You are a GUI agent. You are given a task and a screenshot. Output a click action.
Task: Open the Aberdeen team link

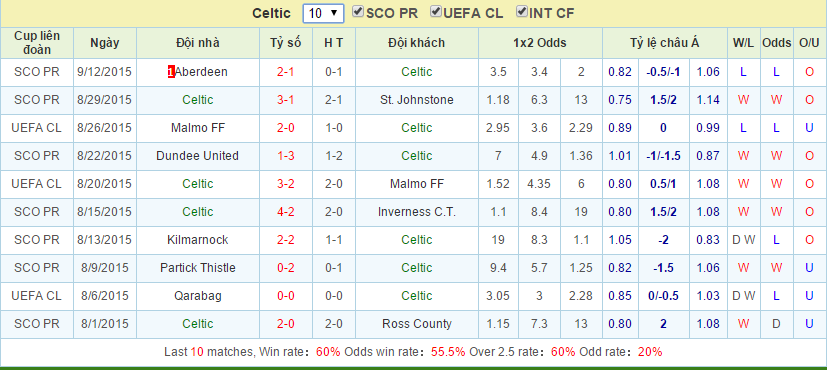[201, 72]
